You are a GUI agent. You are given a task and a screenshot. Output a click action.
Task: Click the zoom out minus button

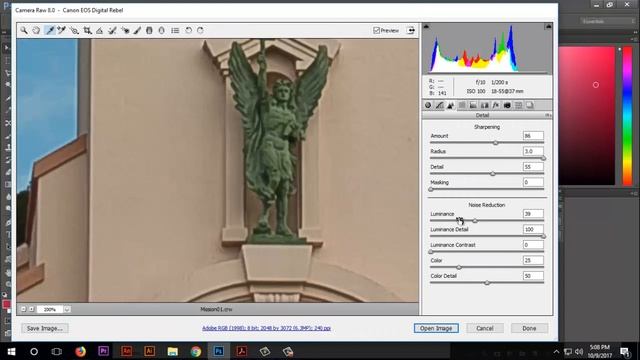click(x=24, y=309)
